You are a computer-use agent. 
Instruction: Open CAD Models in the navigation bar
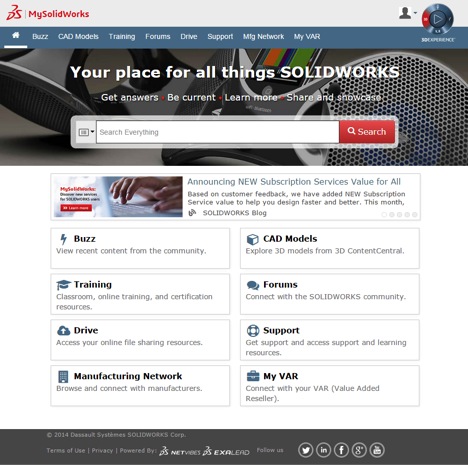[78, 36]
